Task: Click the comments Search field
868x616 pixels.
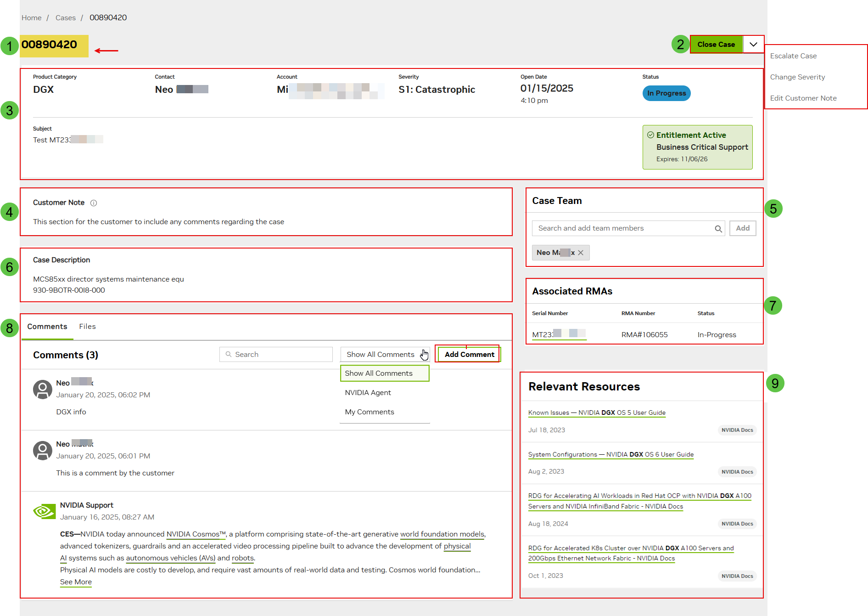Action: coord(276,355)
